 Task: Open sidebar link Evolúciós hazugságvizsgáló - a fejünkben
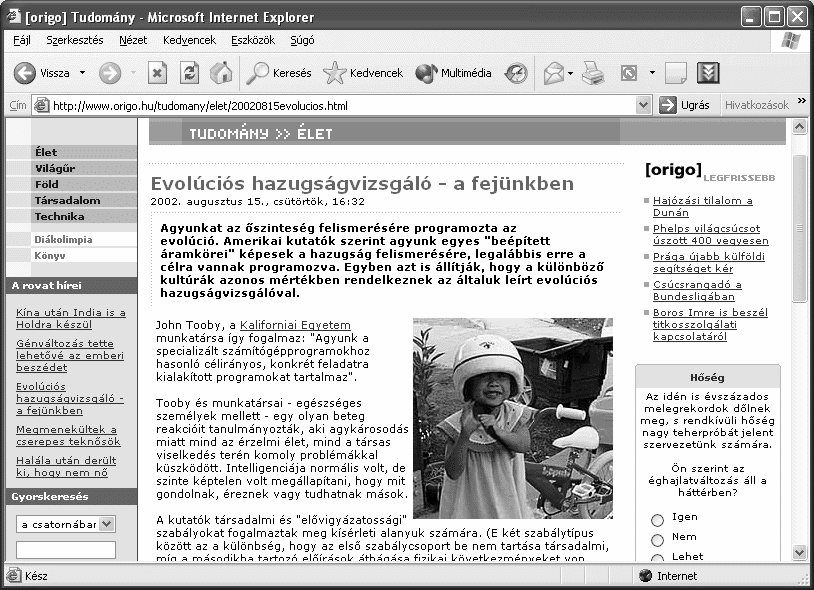pos(70,399)
